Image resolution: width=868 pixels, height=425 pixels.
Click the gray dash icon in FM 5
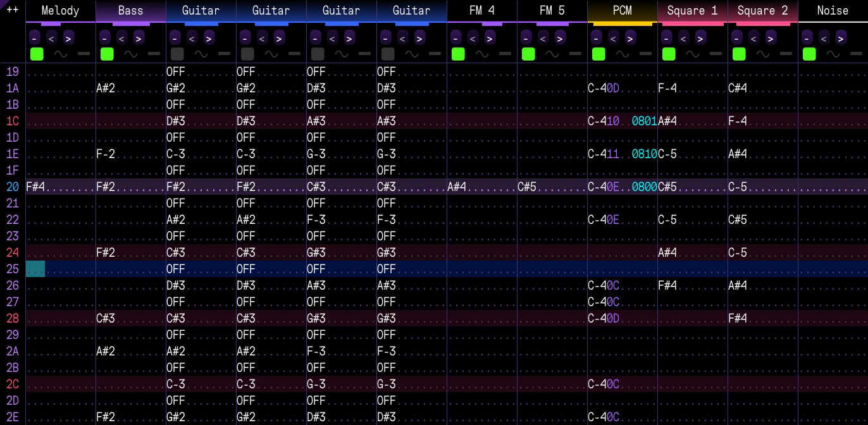575,54
